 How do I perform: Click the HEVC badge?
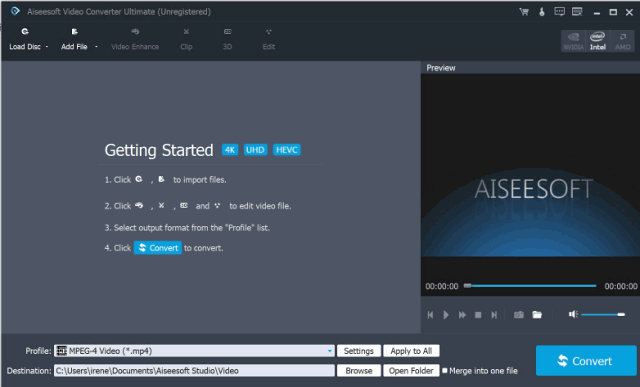click(x=287, y=150)
